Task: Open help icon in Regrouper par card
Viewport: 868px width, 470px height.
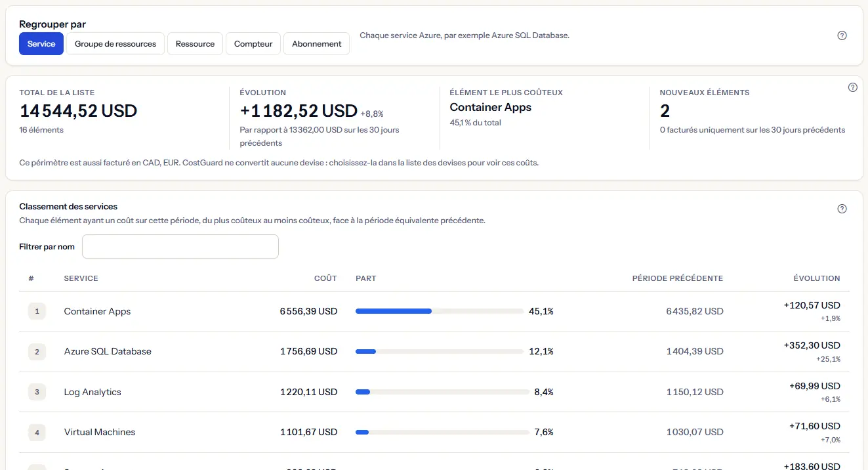Action: pos(842,35)
